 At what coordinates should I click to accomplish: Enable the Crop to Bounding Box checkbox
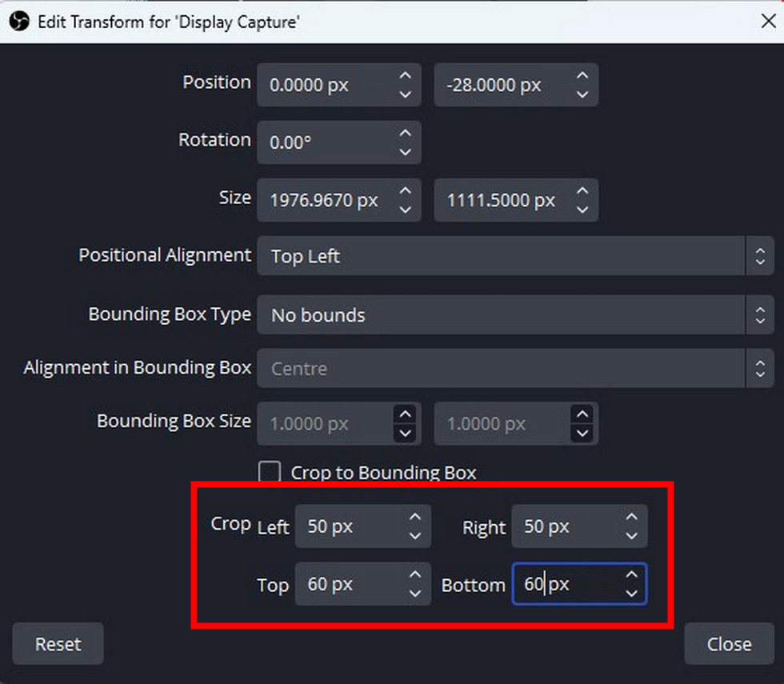pos(270,472)
